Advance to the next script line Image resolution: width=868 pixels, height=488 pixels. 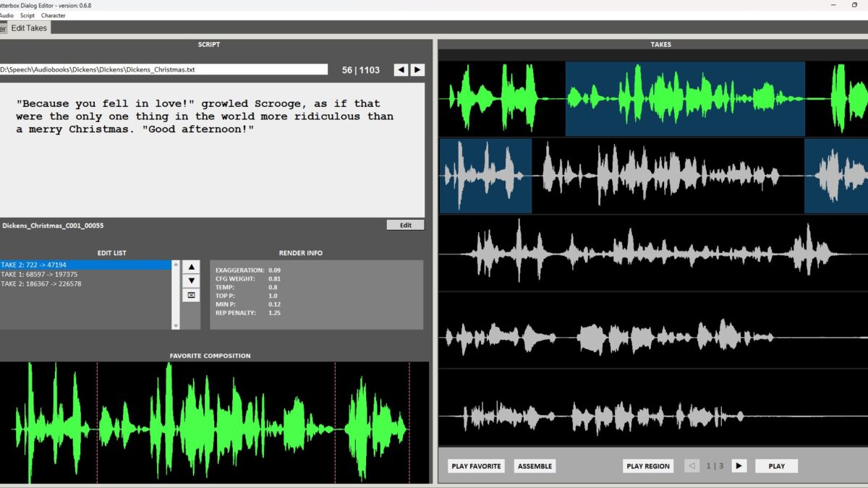click(417, 70)
